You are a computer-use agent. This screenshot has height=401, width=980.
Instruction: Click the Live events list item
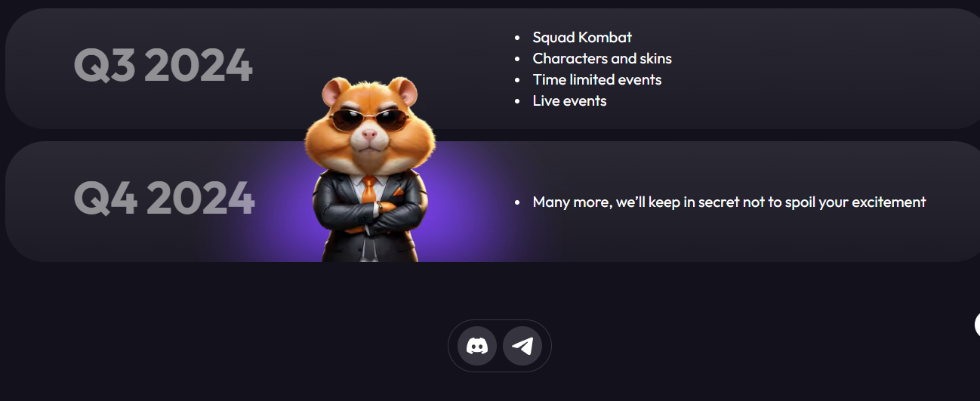[569, 100]
